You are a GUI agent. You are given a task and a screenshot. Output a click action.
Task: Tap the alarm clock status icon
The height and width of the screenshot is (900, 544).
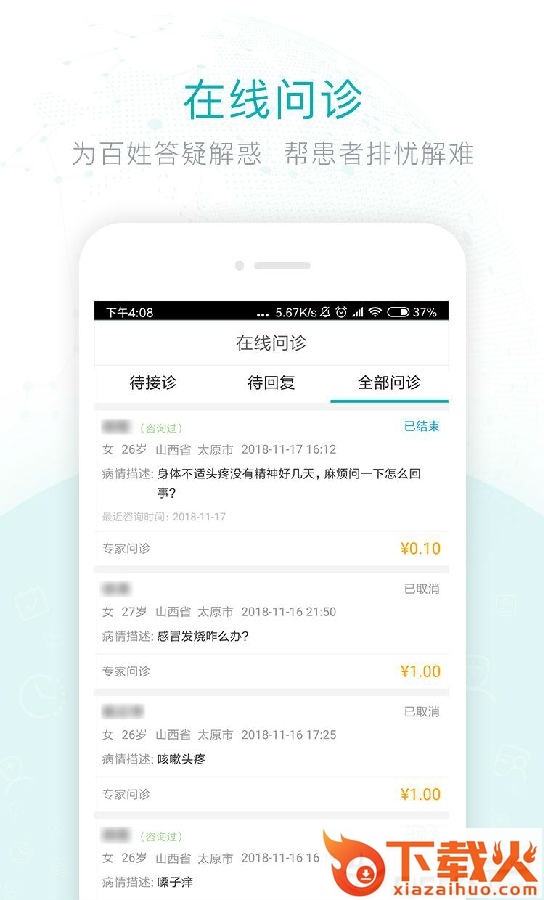[341, 312]
